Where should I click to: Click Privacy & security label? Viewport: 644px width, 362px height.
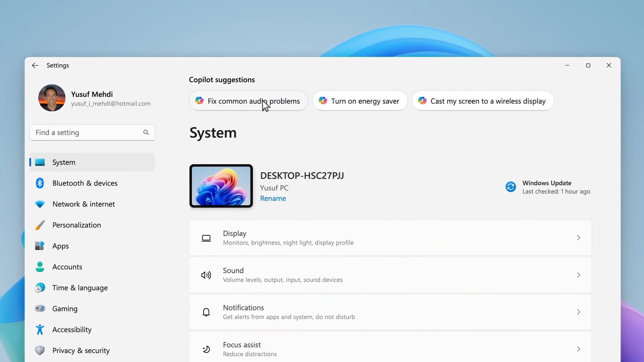click(81, 351)
